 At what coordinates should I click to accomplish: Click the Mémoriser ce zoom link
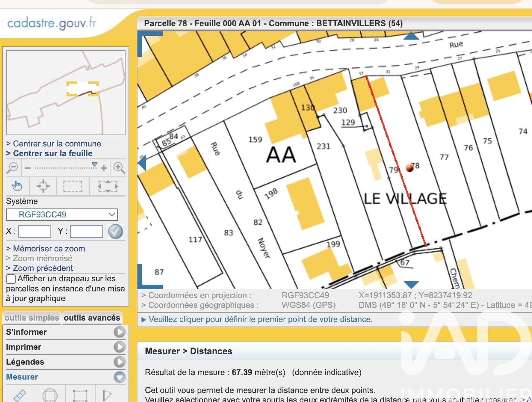click(x=49, y=249)
